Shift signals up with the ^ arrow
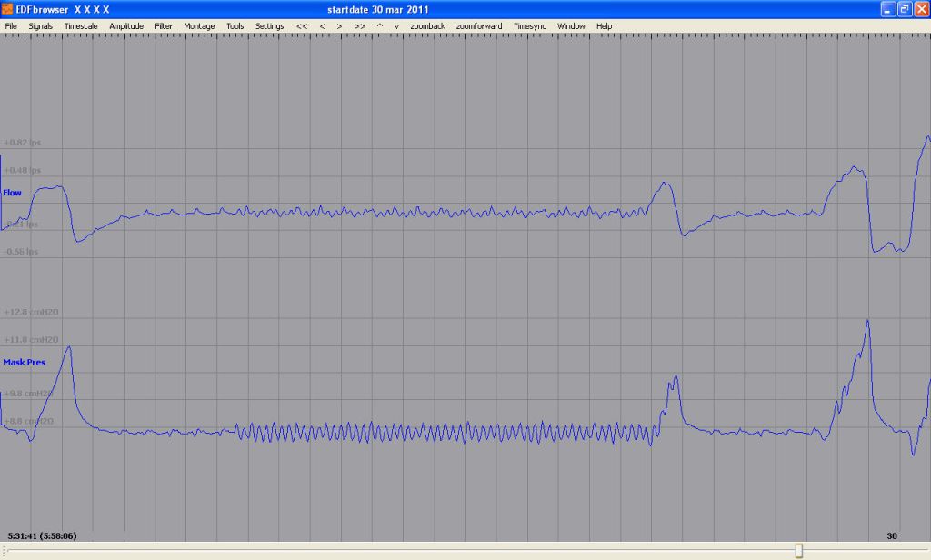This screenshot has width=931, height=560. pyautogui.click(x=380, y=26)
